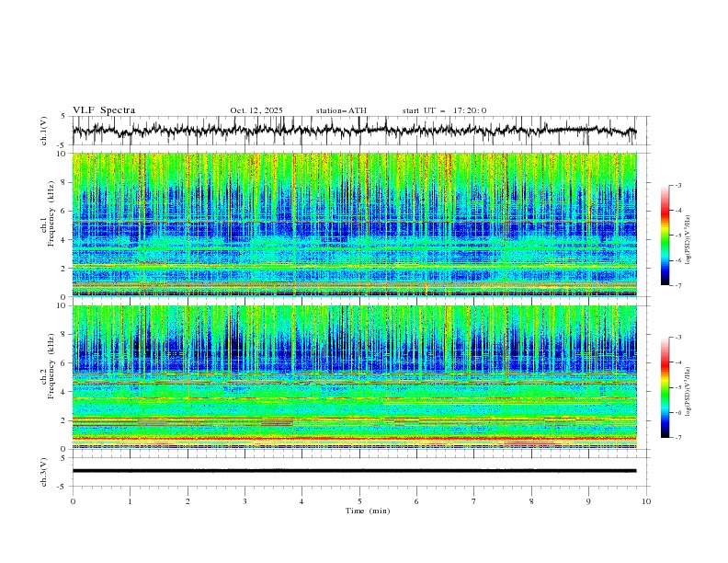Click ch.1 frequency axis tick "4"
This screenshot has width=728, height=563.
point(65,240)
